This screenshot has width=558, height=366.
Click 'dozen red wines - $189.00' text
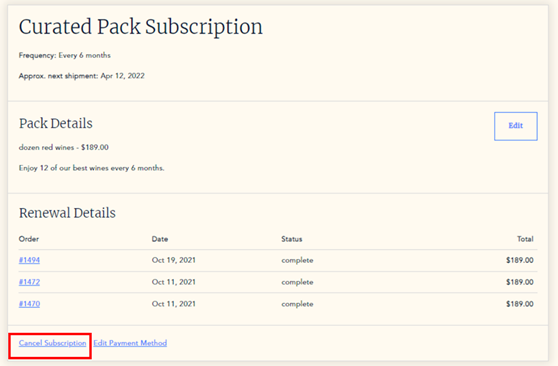64,147
